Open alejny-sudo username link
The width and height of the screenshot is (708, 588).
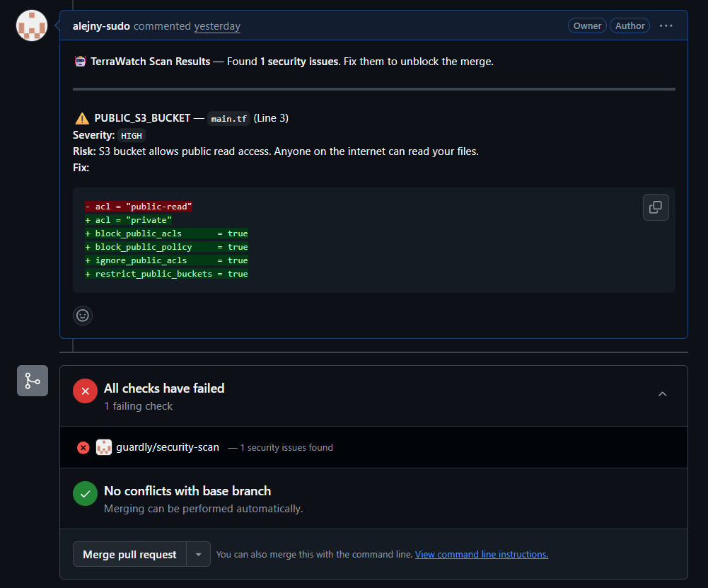[101, 26]
